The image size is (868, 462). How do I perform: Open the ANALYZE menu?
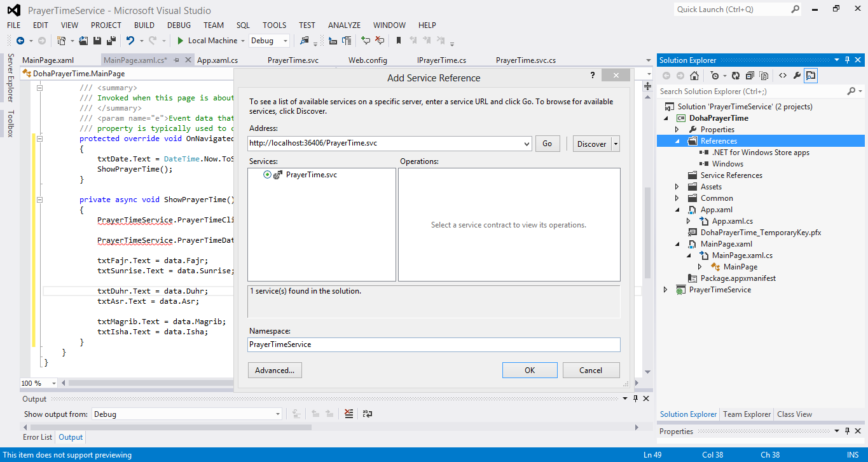pos(344,25)
